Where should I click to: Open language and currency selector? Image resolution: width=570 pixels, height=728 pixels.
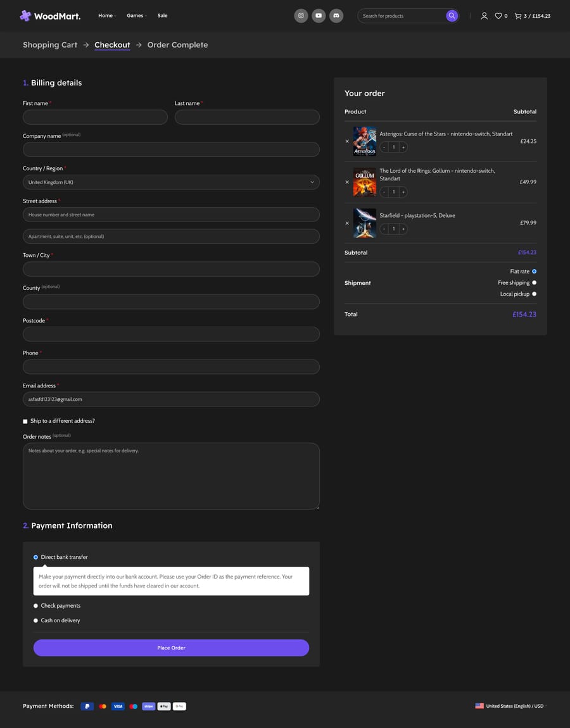(x=512, y=706)
